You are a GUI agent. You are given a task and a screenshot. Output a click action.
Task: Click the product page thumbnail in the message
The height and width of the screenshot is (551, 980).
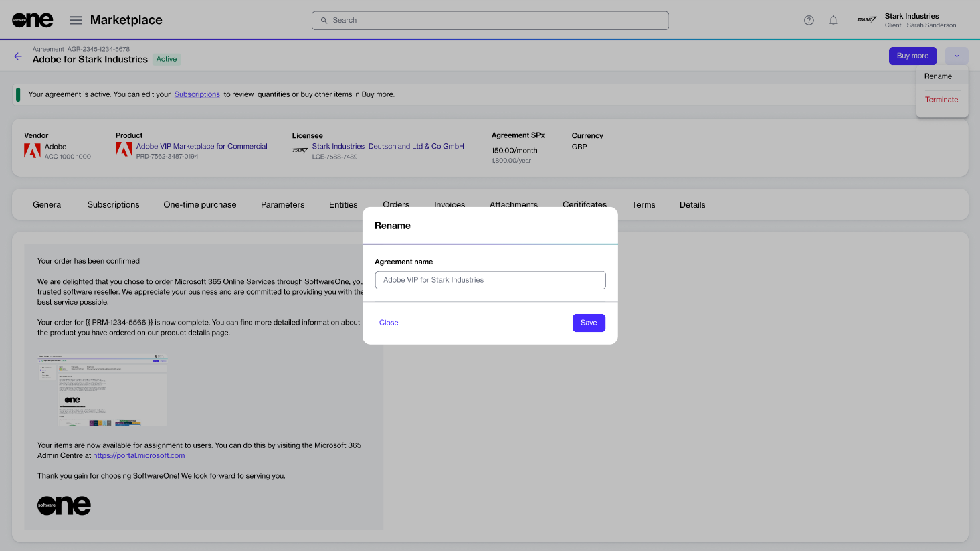pos(102,390)
